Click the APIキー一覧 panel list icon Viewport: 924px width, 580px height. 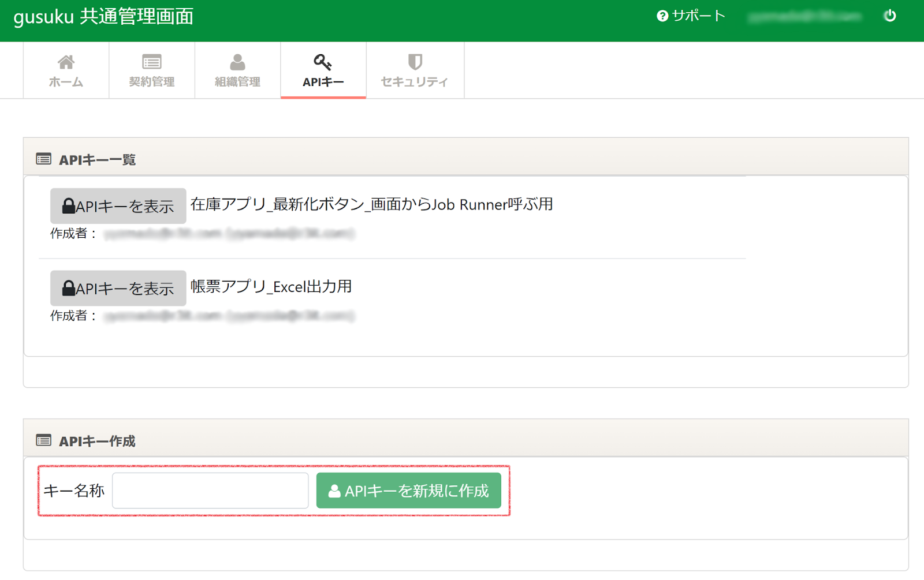tap(44, 159)
